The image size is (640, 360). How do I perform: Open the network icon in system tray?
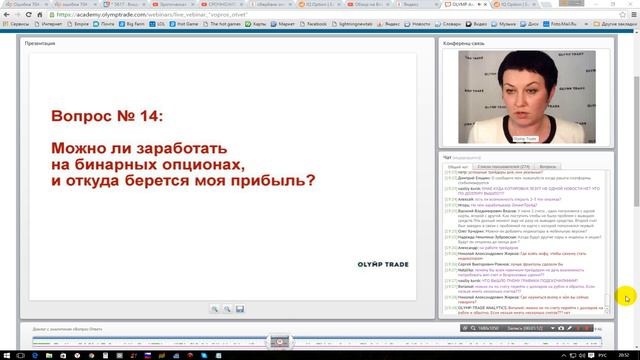click(x=573, y=356)
